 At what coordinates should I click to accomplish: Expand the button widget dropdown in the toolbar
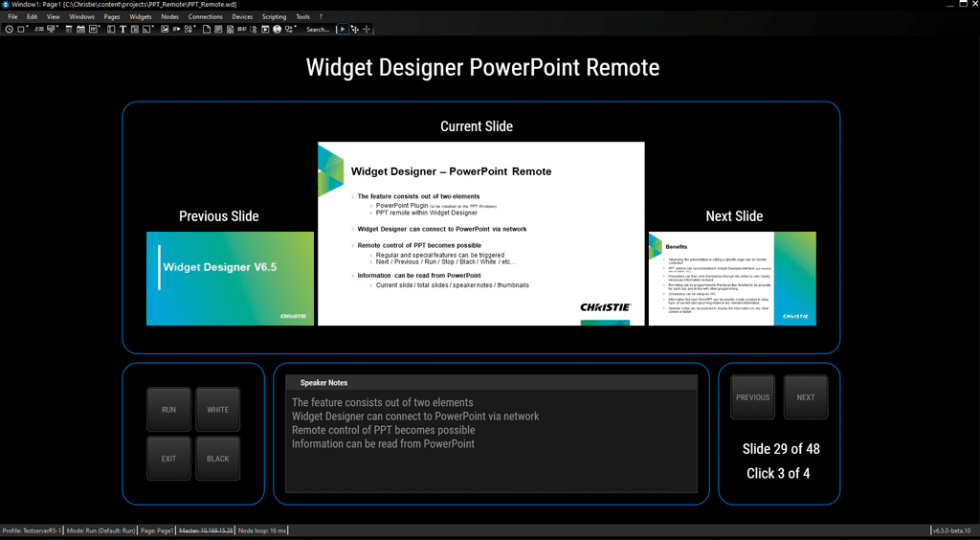coord(27,27)
